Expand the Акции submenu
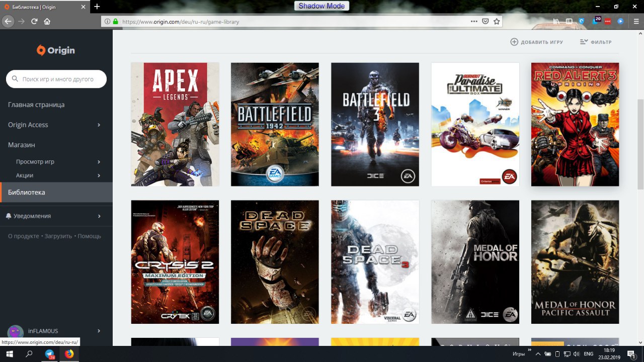This screenshot has width=644, height=362. tap(99, 175)
